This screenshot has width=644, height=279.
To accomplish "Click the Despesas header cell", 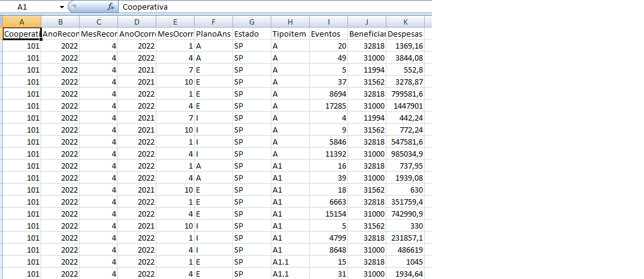I will click(x=405, y=34).
